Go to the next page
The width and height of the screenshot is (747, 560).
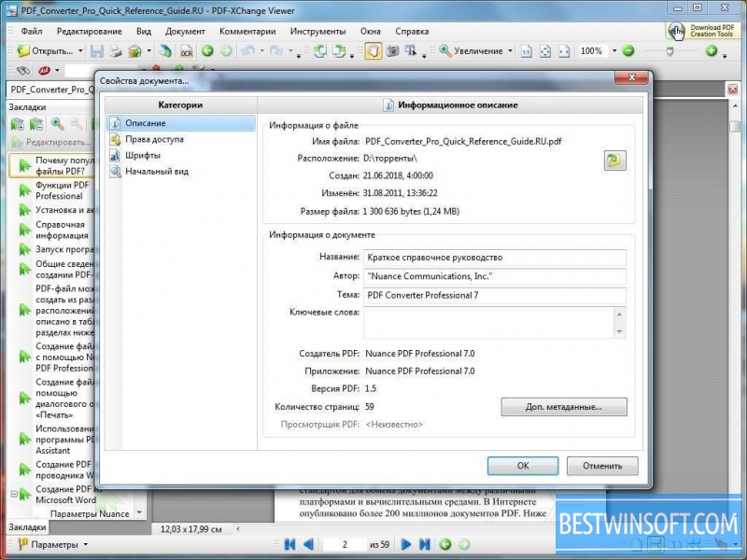(406, 544)
